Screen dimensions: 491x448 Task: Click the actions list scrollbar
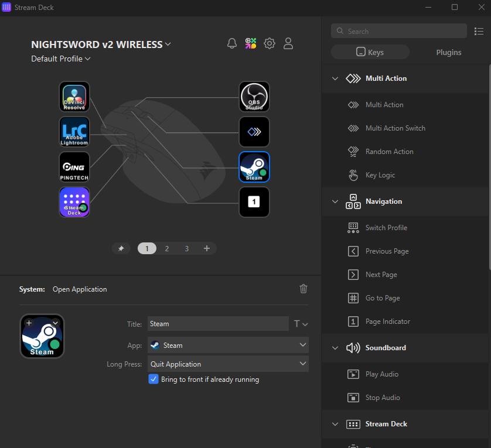click(490, 167)
